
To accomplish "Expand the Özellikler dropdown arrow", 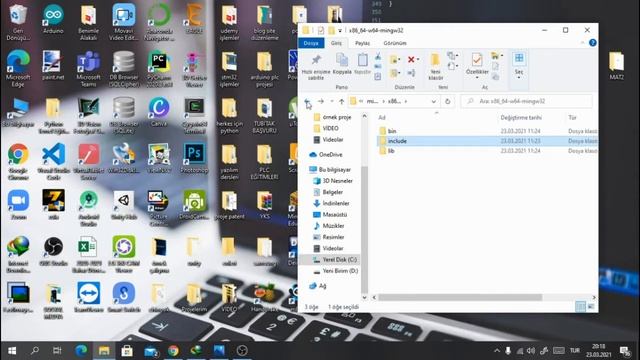I will (476, 78).
